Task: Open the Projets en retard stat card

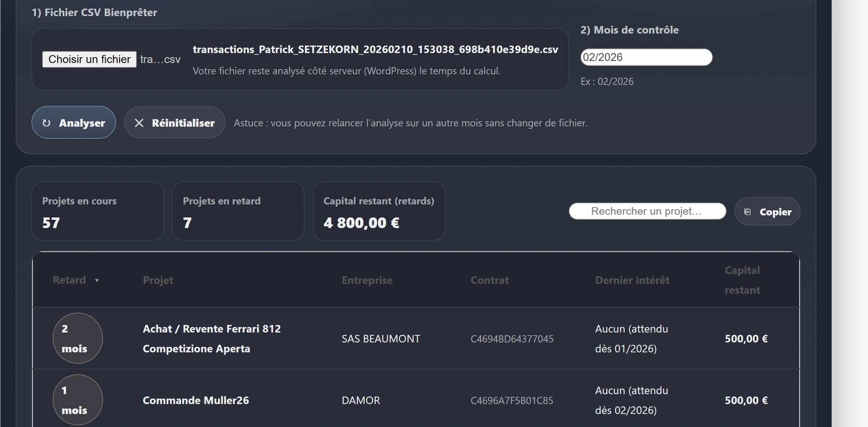Action: [238, 211]
